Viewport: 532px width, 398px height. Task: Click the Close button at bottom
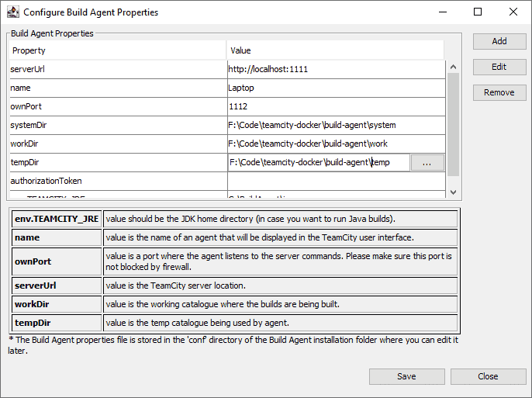489,376
